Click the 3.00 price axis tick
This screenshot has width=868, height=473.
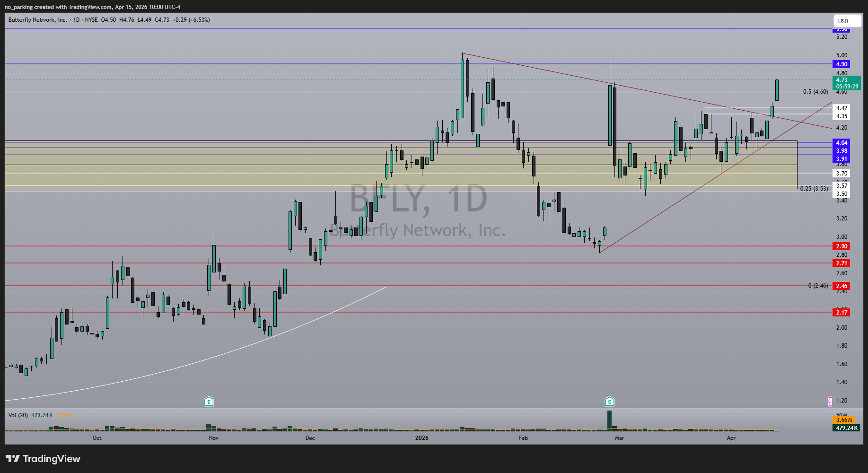[842, 237]
